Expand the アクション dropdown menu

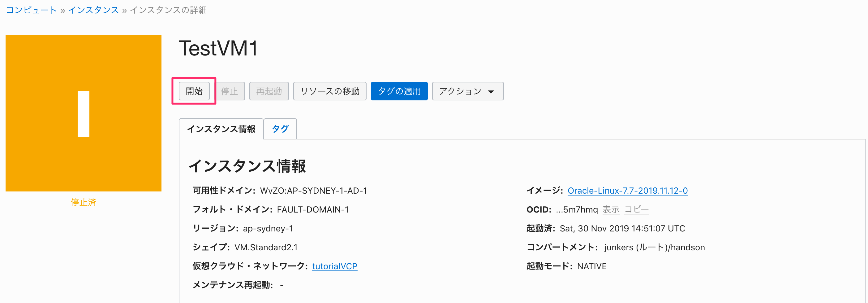pos(468,91)
